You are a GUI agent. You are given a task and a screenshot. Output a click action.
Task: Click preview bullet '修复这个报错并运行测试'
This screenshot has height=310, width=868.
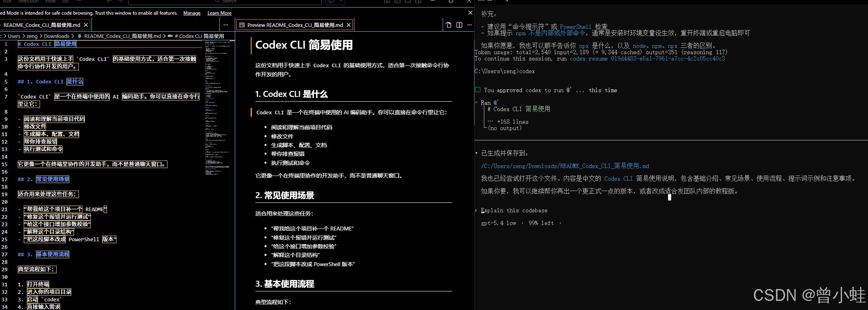point(304,238)
